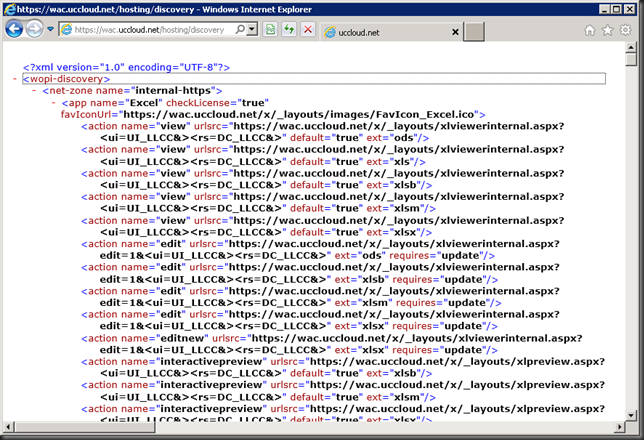Viewport: 644px width, 440px height.
Task: Click the view action line ending ext="xlsb"
Action: tap(323, 179)
